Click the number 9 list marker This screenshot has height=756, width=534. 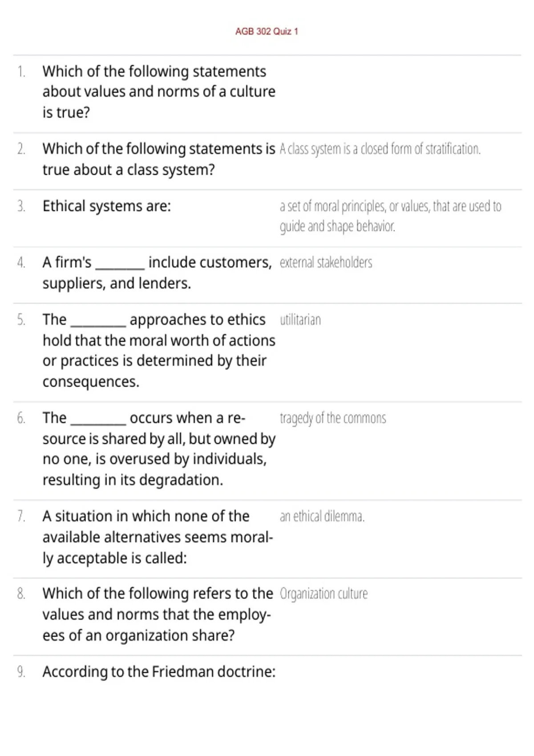[x=21, y=672]
